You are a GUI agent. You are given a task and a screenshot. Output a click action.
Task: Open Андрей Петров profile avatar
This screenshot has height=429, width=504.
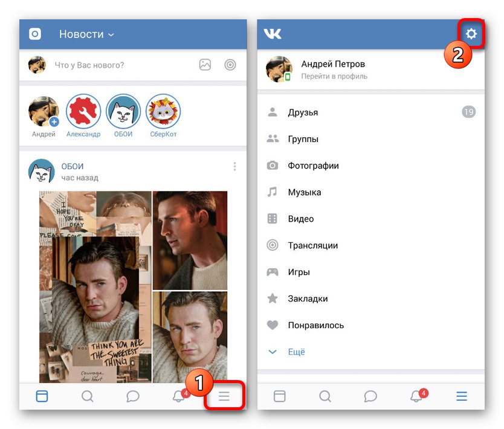point(279,69)
